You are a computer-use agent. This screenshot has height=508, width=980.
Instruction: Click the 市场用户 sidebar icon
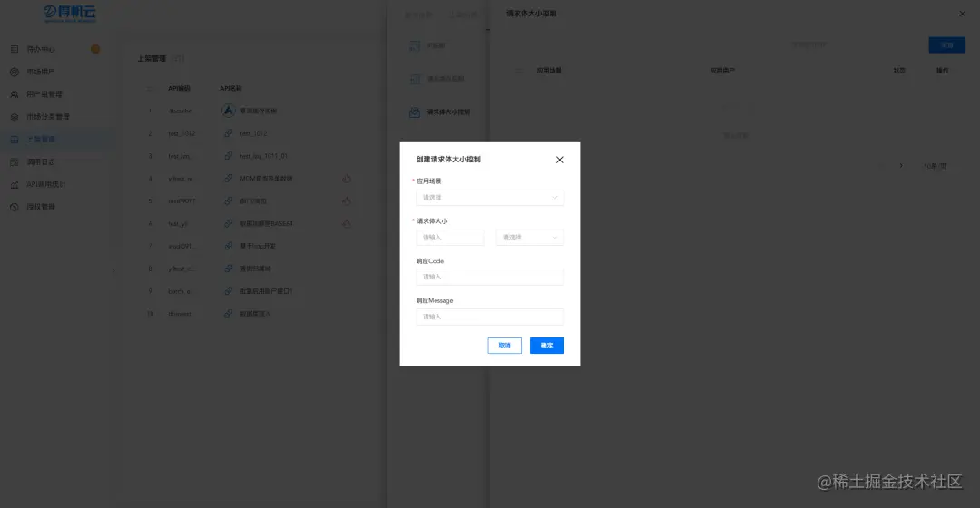click(x=15, y=72)
